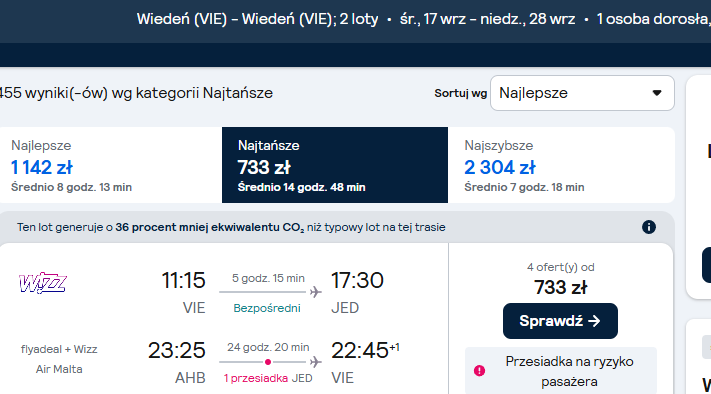Click the CO2 info circle icon

649,227
